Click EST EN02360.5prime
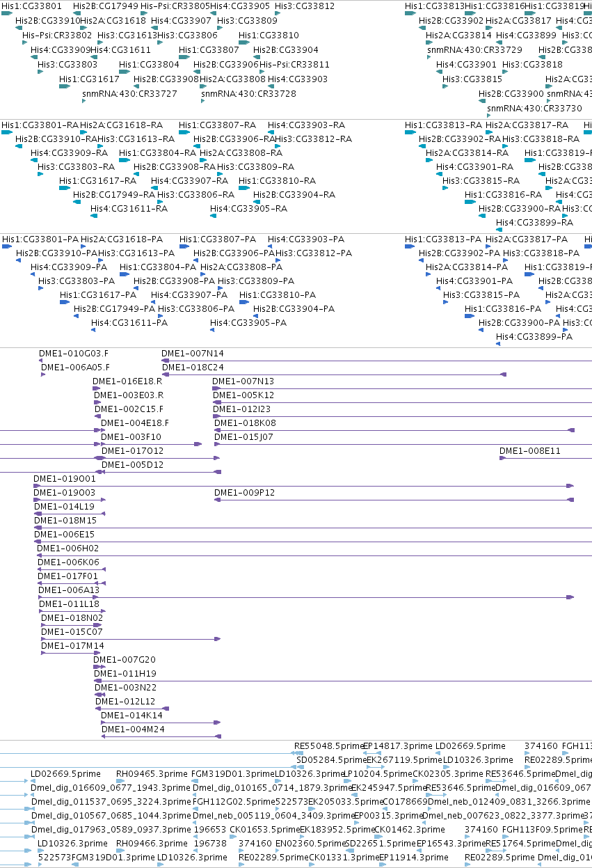This screenshot has height=868, width=592. [310, 844]
